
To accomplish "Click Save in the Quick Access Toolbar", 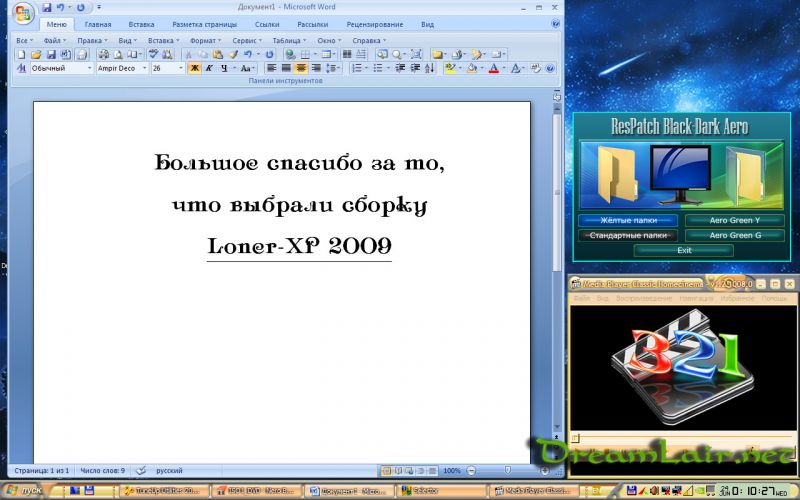I will 46,7.
